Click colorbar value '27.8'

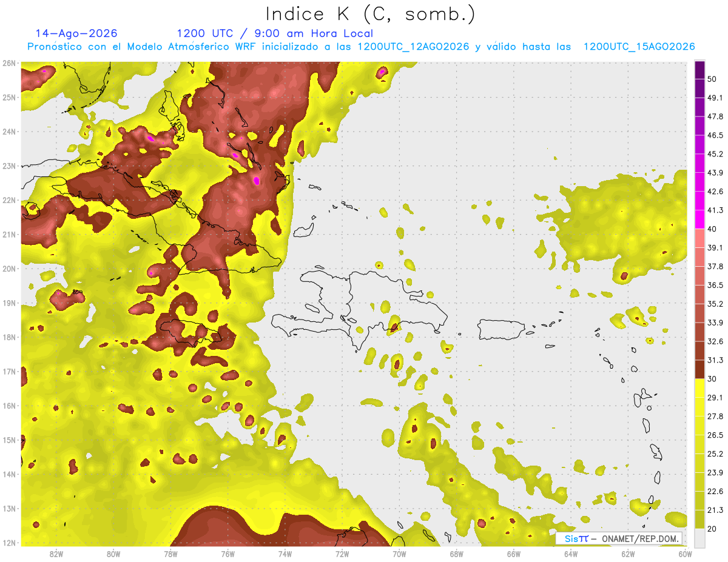[715, 416]
